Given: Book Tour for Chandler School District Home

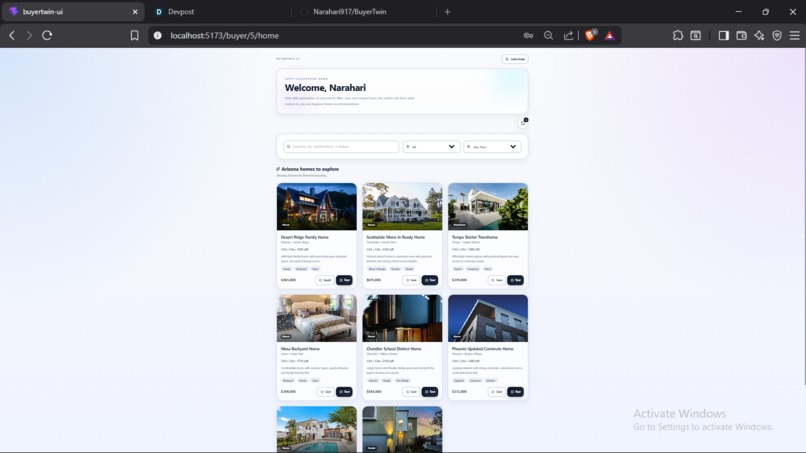Looking at the screenshot, I should coord(430,392).
